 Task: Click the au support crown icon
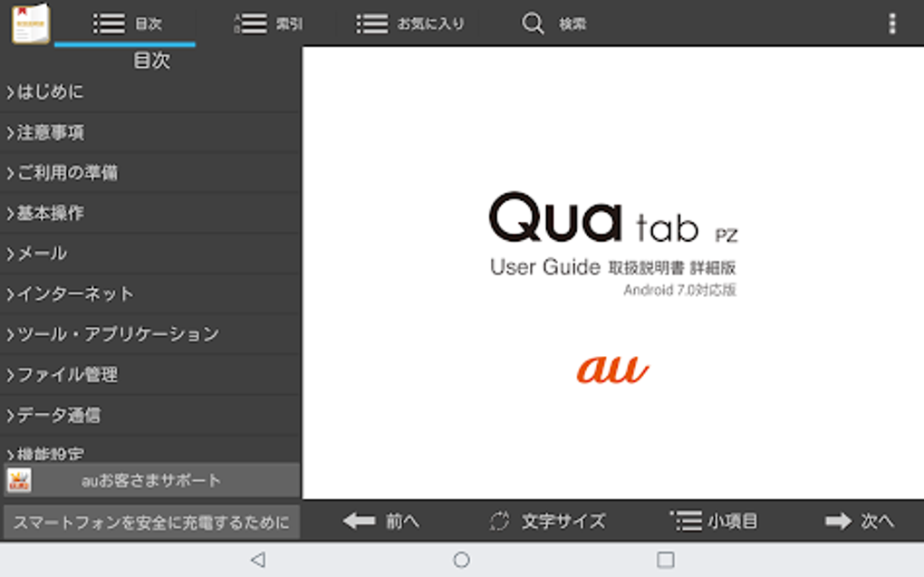[x=19, y=480]
